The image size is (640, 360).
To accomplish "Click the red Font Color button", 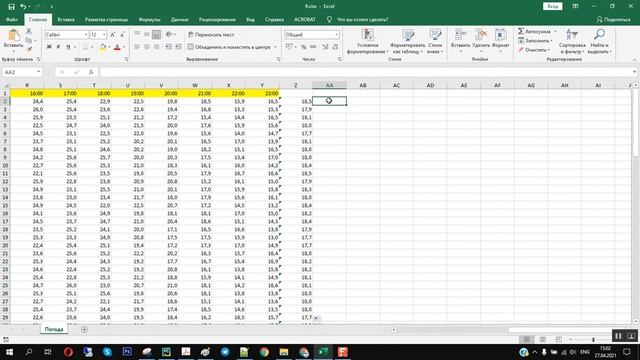I will tap(118, 47).
